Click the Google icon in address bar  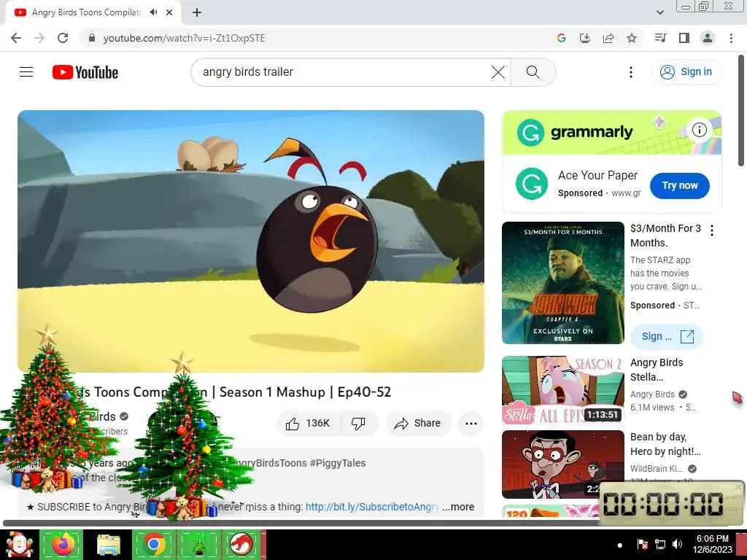pyautogui.click(x=562, y=38)
